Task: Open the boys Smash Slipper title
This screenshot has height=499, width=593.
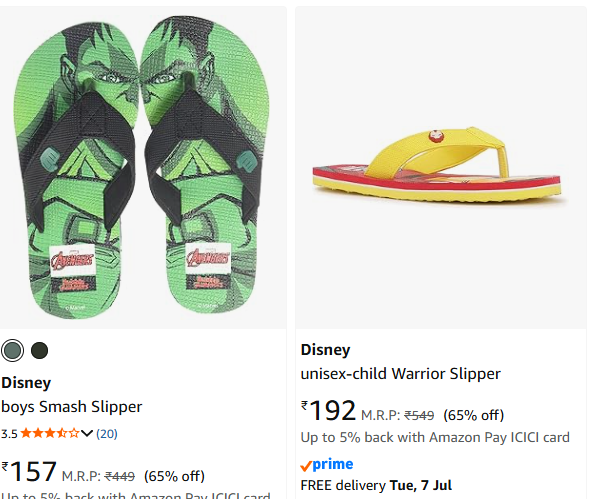Action: point(72,407)
